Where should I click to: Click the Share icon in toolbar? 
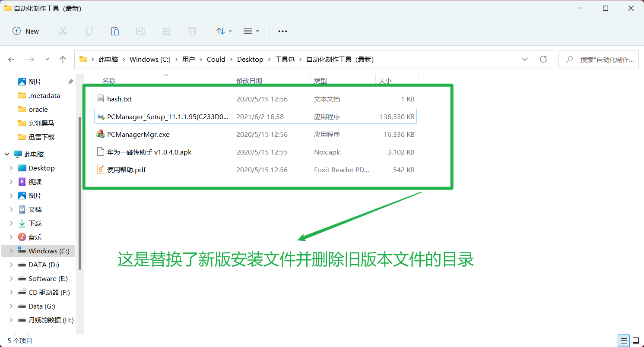(167, 31)
